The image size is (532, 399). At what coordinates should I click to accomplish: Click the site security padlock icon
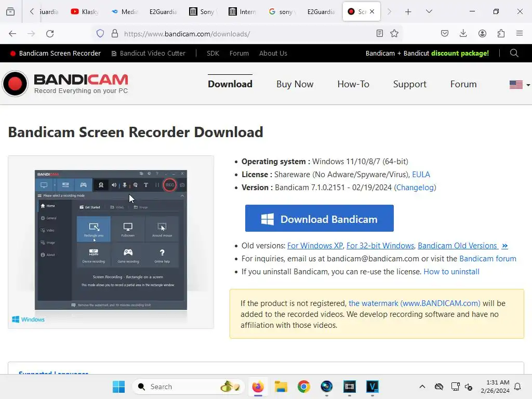(115, 34)
